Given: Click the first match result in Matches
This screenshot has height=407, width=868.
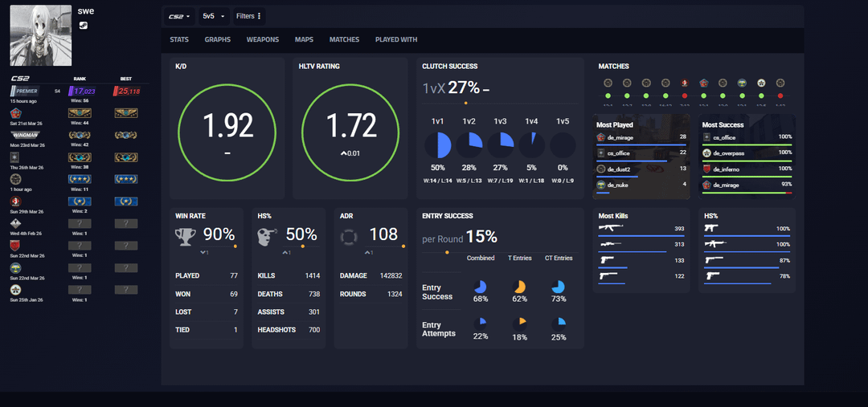Looking at the screenshot, I should pos(608,83).
